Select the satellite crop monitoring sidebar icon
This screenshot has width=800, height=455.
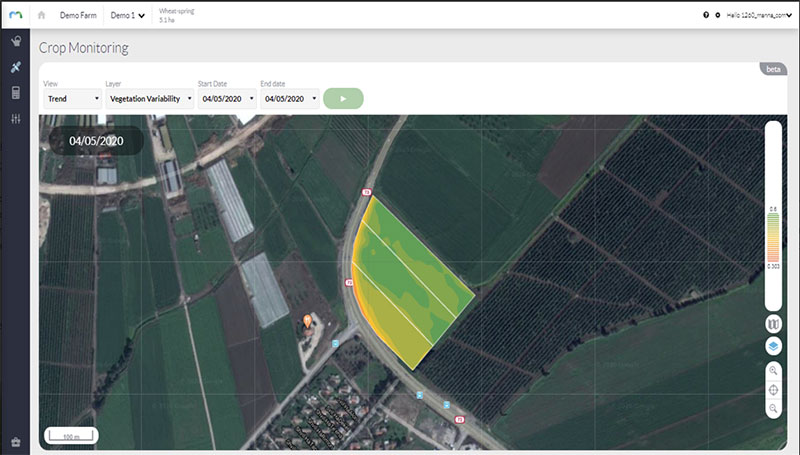pos(15,67)
